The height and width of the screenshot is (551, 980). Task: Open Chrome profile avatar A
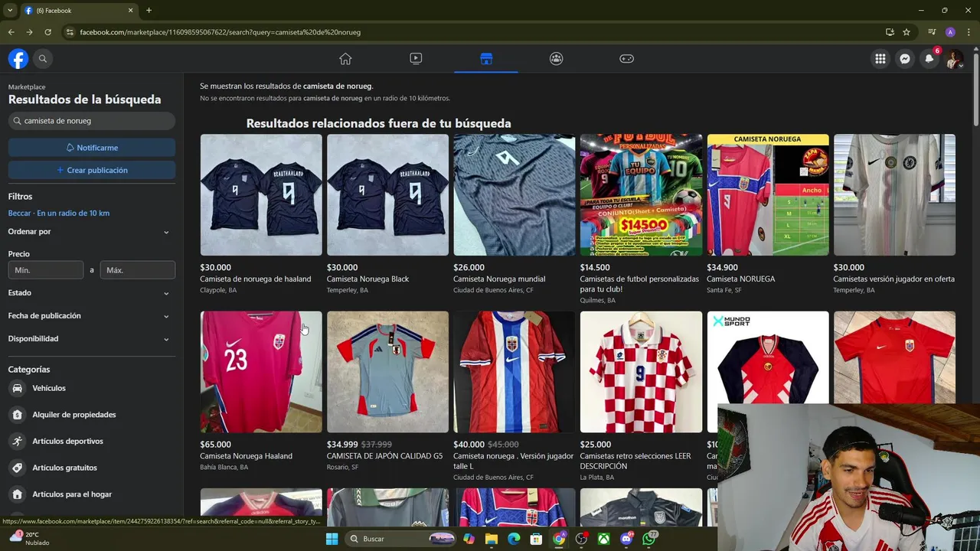[x=950, y=32]
